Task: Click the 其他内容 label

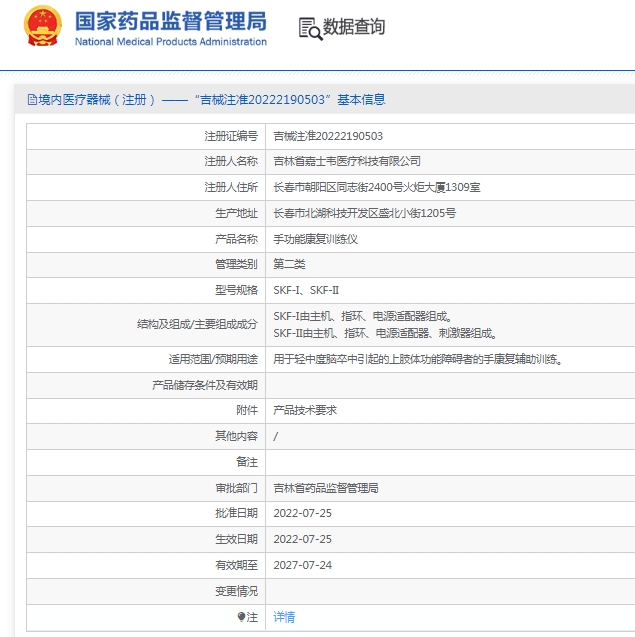Action: pyautogui.click(x=236, y=436)
